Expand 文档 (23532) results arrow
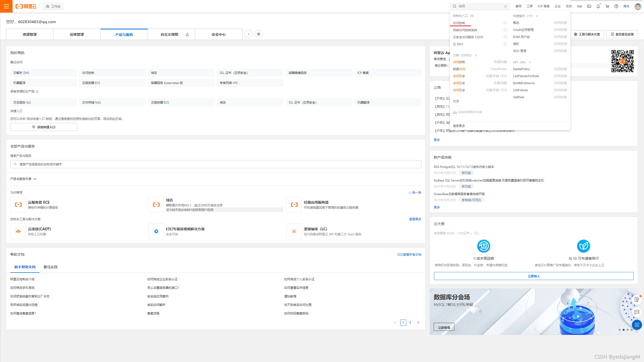This screenshot has height=362, width=644. (476, 55)
